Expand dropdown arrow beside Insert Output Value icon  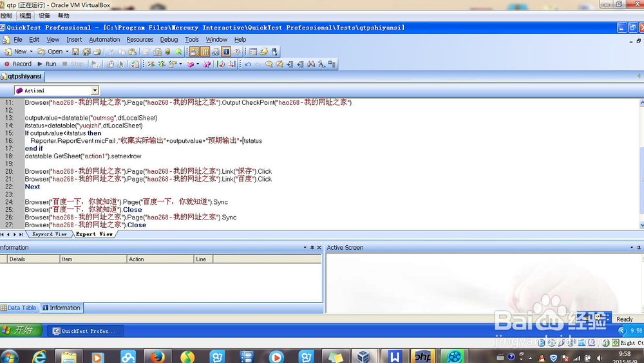click(180, 64)
